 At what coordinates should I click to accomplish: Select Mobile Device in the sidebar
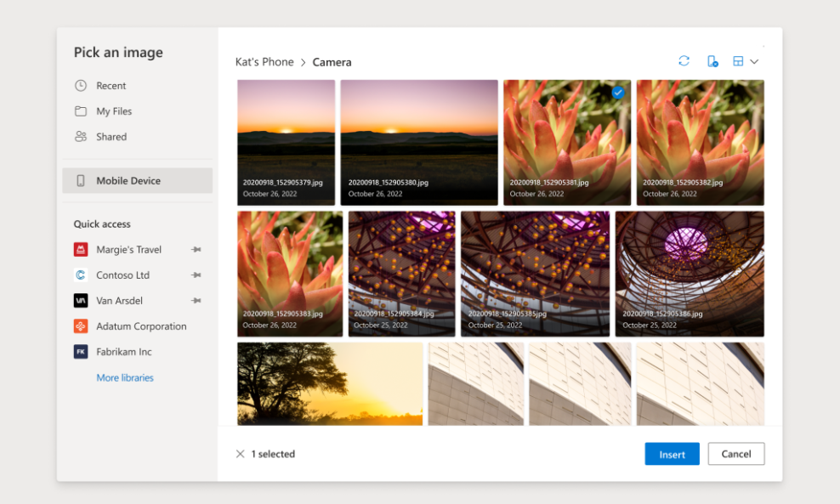[137, 180]
